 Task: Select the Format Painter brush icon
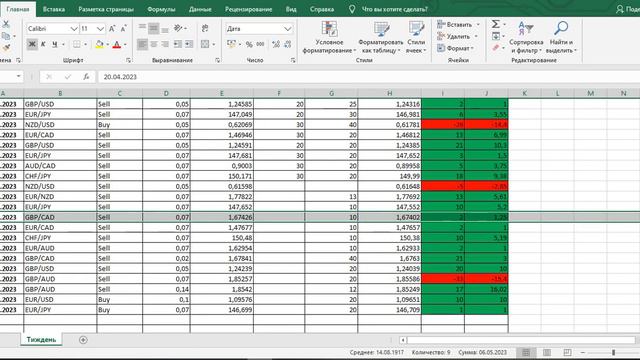[x=6, y=48]
